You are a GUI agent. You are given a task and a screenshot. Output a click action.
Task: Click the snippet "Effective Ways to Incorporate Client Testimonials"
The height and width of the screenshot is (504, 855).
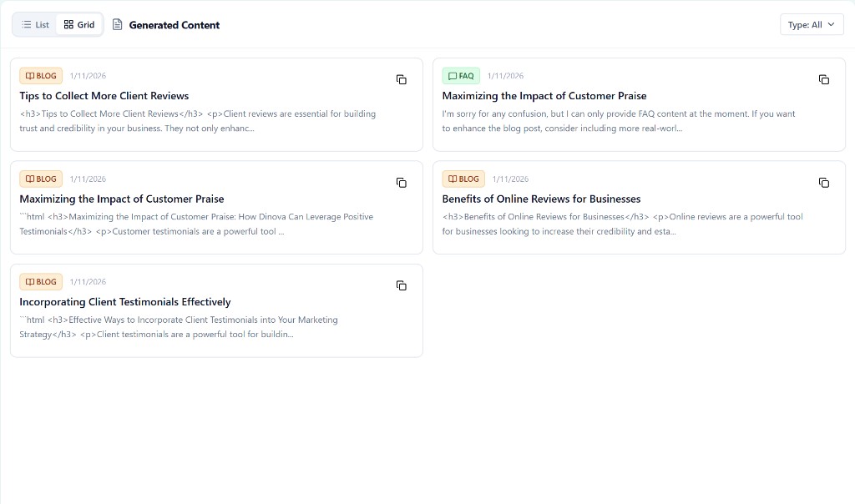(179, 327)
